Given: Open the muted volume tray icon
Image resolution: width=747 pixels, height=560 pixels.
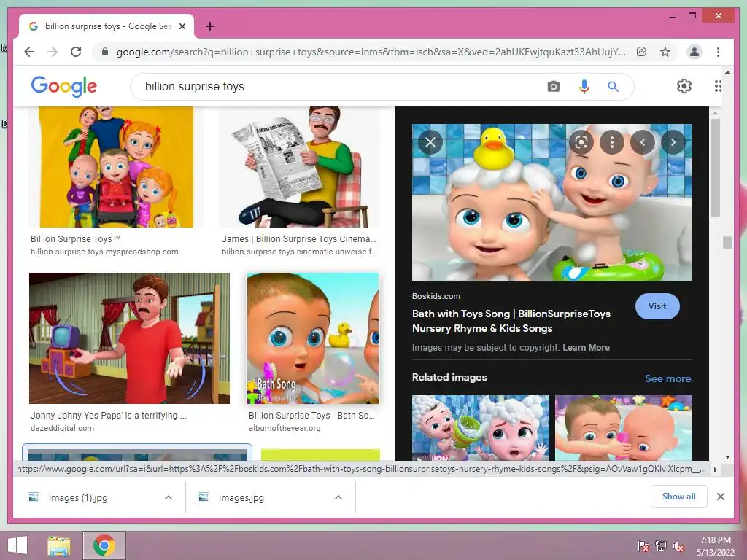Looking at the screenshot, I should pos(678,546).
